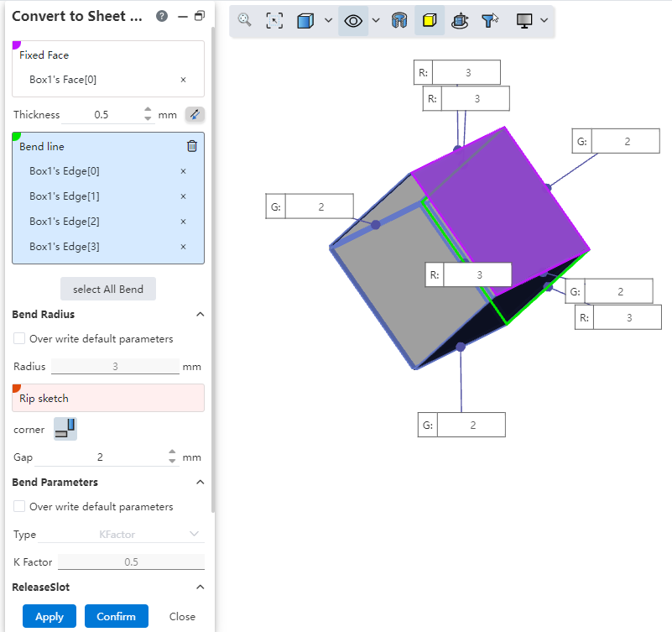Select the topmost R: 3 radius label
Image resolution: width=672 pixels, height=632 pixels.
pos(457,72)
